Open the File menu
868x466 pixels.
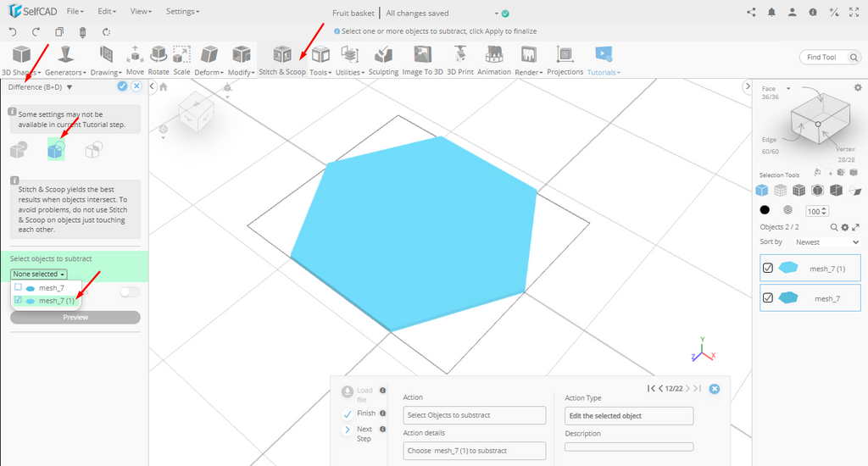75,12
